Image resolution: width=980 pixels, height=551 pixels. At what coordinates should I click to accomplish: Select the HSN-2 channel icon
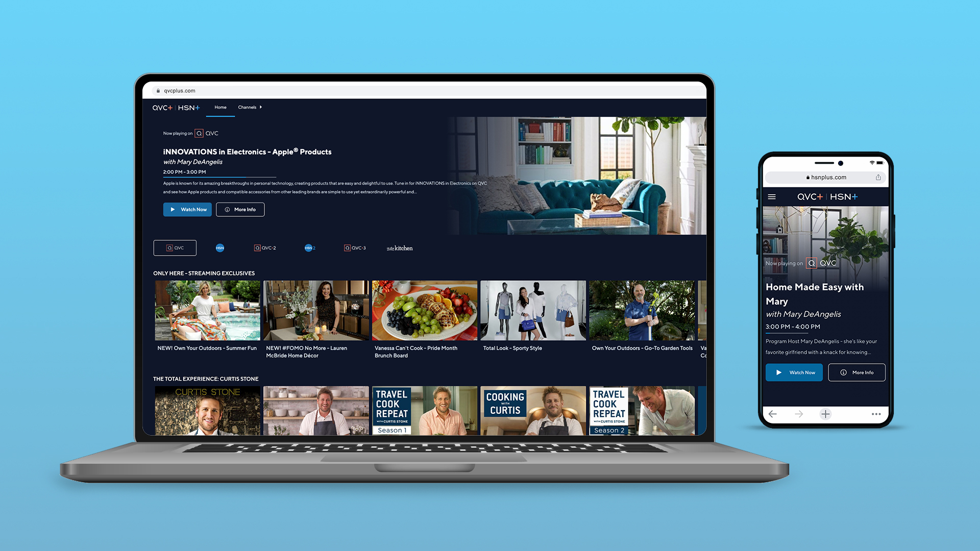click(x=310, y=247)
